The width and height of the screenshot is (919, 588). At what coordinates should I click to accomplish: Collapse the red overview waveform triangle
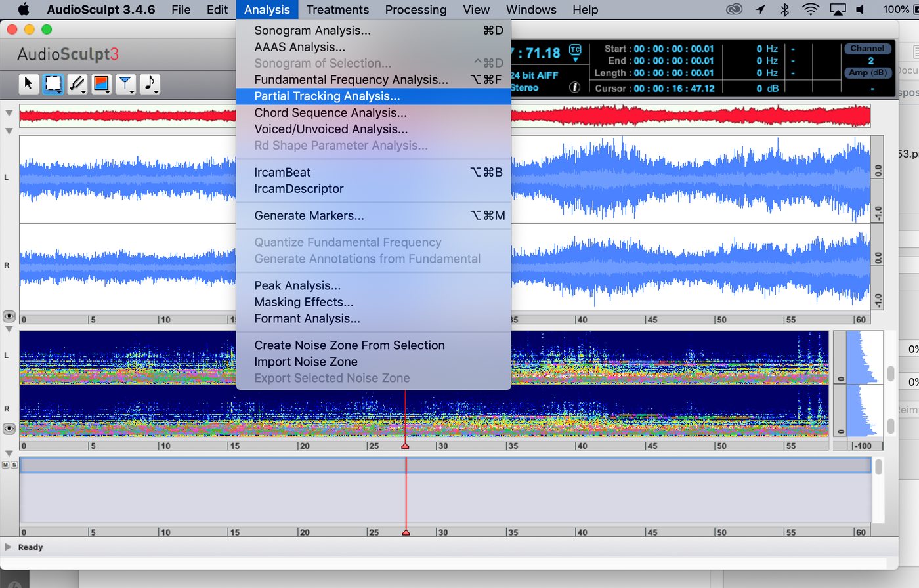[9, 113]
